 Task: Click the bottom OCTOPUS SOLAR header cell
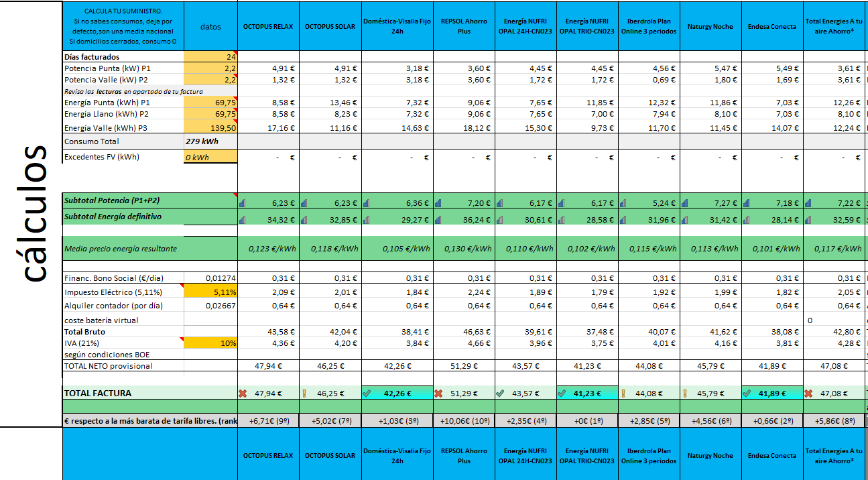click(330, 455)
